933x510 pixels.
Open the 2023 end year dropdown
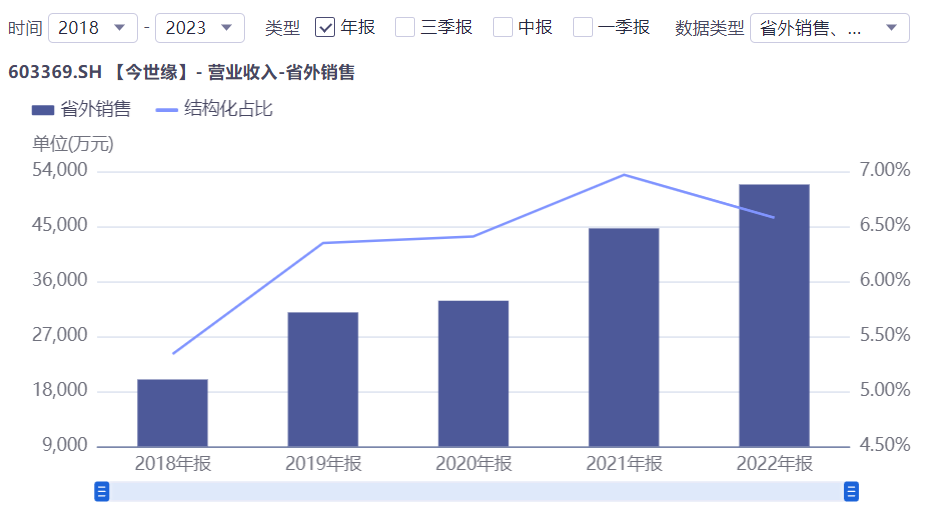click(x=199, y=28)
